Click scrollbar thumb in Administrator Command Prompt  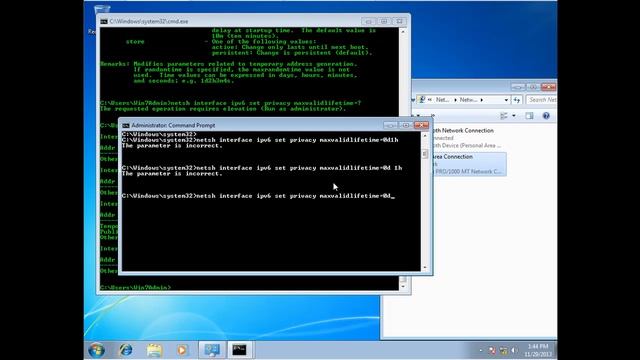[x=425, y=154]
